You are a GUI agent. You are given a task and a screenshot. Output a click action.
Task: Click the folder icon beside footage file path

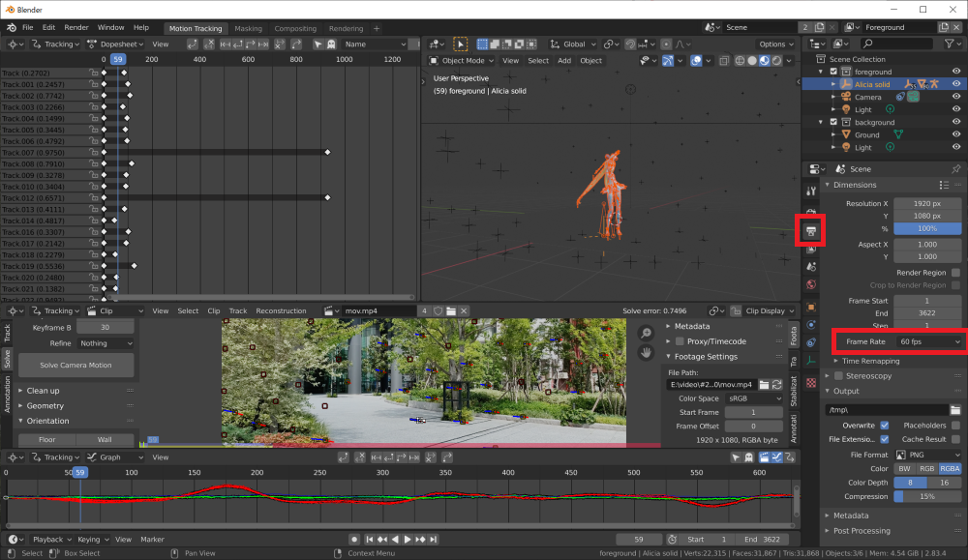[765, 385]
